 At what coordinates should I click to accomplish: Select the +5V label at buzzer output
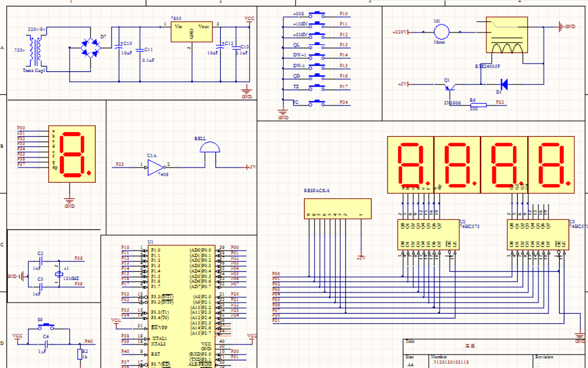(x=251, y=167)
